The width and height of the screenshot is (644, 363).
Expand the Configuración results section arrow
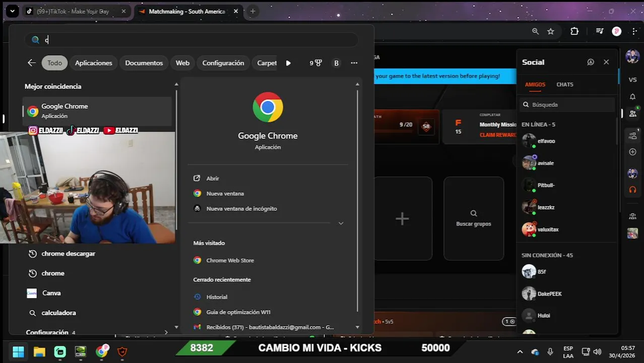(x=166, y=332)
